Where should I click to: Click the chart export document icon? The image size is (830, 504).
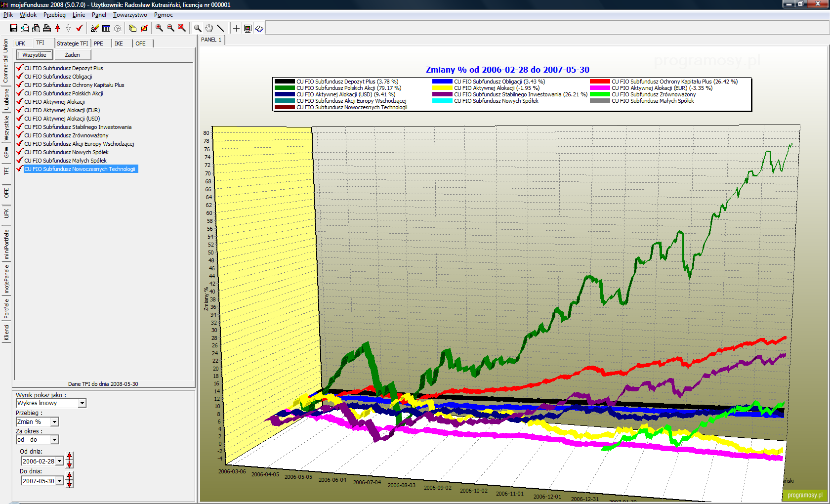tap(25, 28)
